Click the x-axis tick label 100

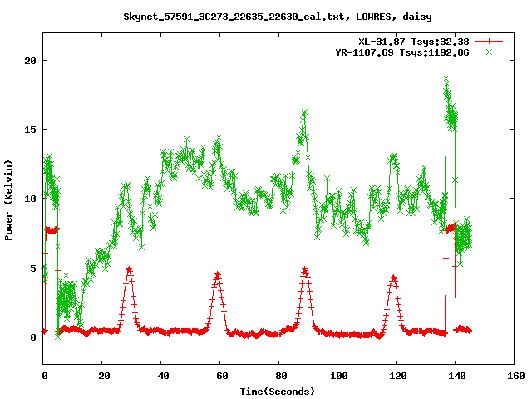(x=339, y=376)
